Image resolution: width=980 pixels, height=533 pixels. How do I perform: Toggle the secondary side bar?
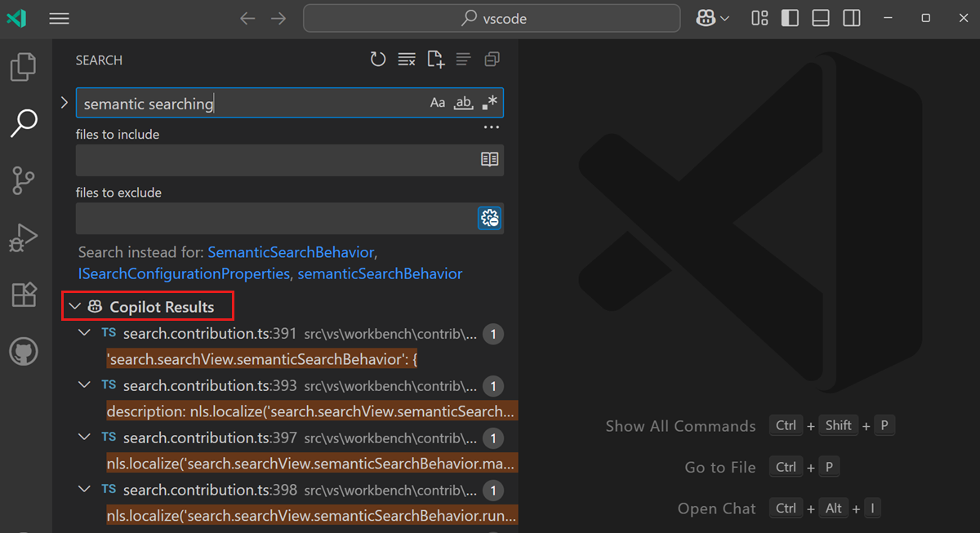852,18
